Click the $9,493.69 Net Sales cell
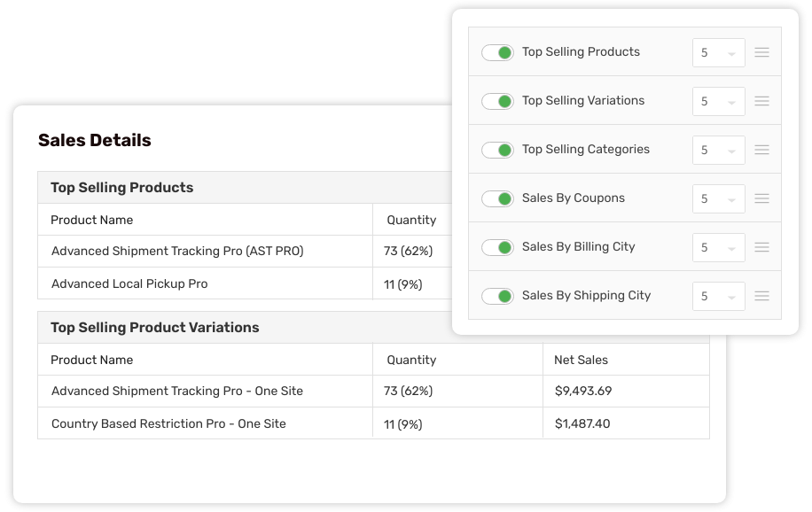The width and height of the screenshot is (812, 512). coord(582,391)
